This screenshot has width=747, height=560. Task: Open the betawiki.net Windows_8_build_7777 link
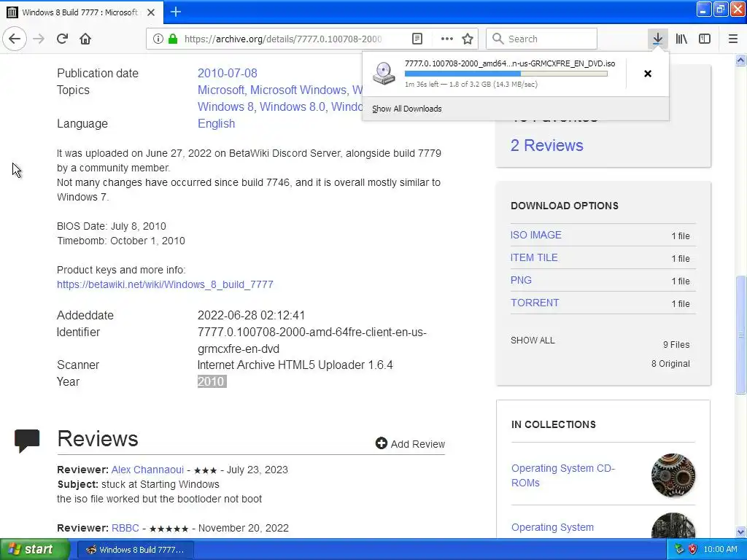coord(165,284)
